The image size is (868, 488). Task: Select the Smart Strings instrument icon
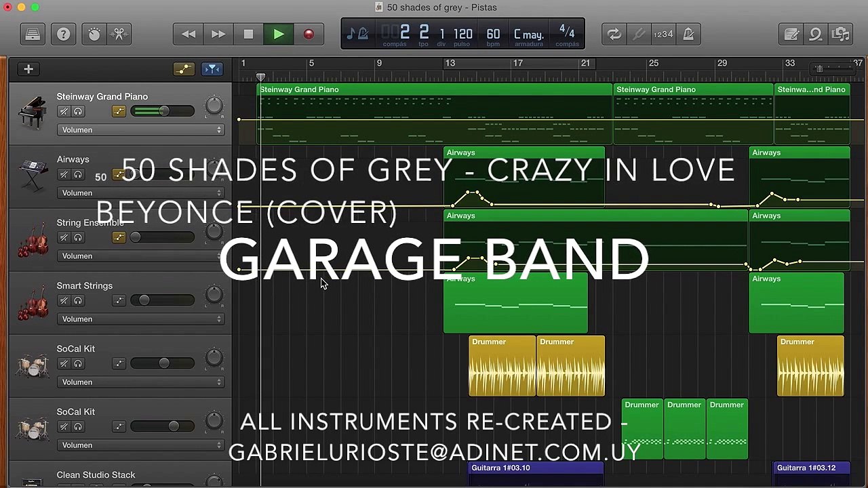(32, 302)
